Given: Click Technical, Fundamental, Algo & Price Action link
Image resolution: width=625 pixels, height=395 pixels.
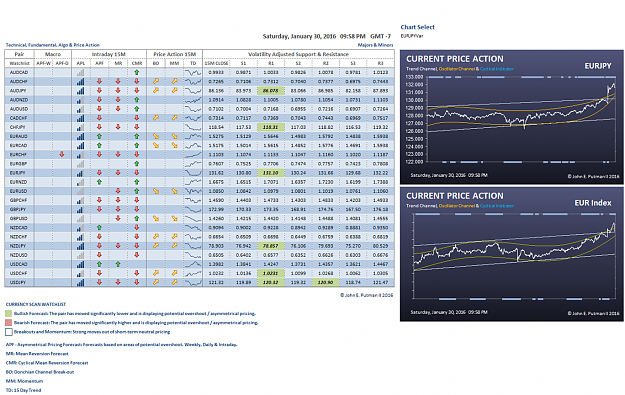Looking at the screenshot, I should [x=53, y=45].
